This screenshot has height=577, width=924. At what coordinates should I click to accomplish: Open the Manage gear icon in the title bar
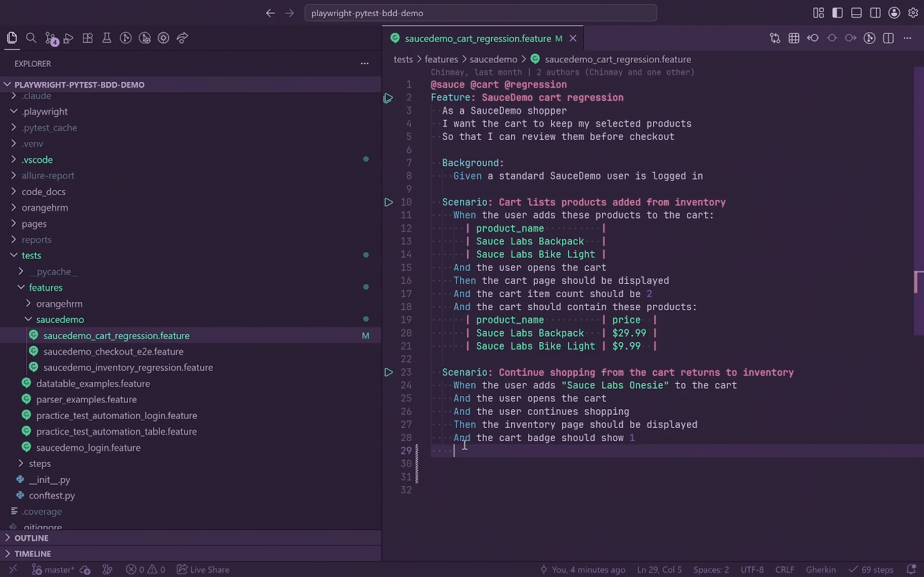913,13
